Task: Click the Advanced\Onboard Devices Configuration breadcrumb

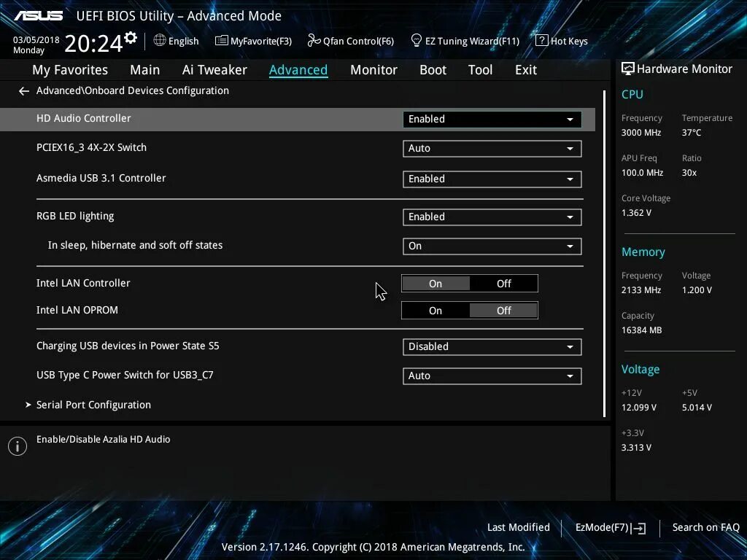Action: pyautogui.click(x=133, y=91)
